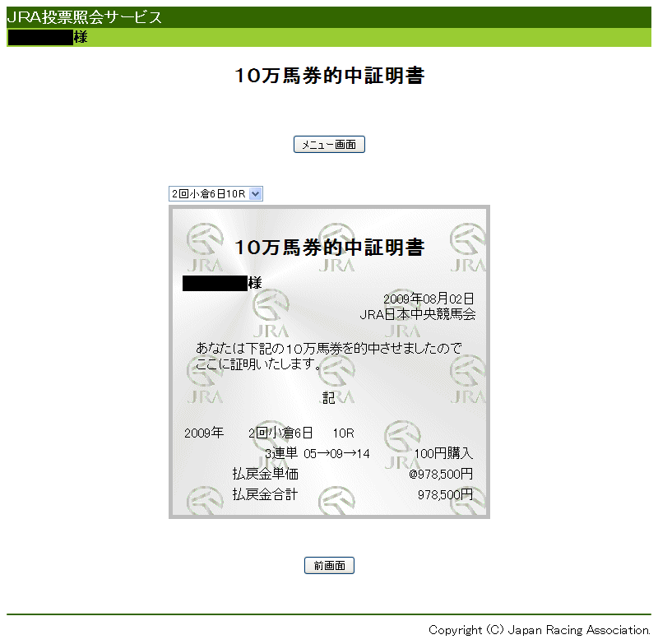Click the JRA投票照会サービス header text
Screen dimensions: 658x644
coord(85,17)
